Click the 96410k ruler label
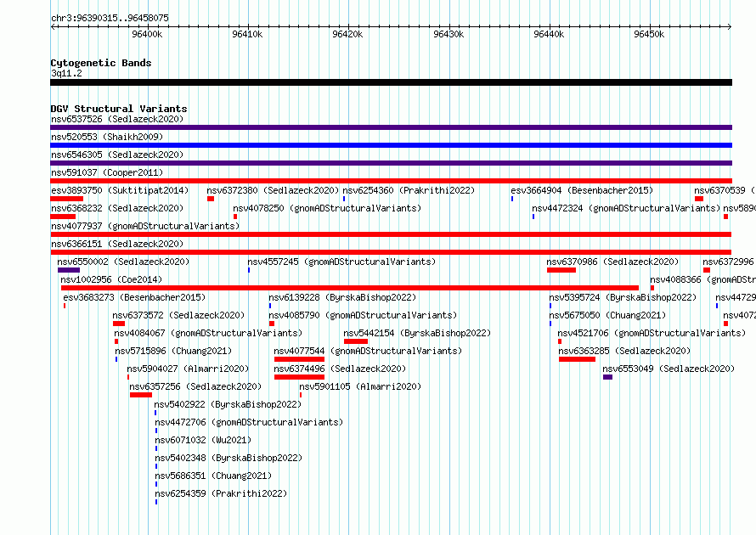Viewport: 756px width, 535px height. (247, 34)
